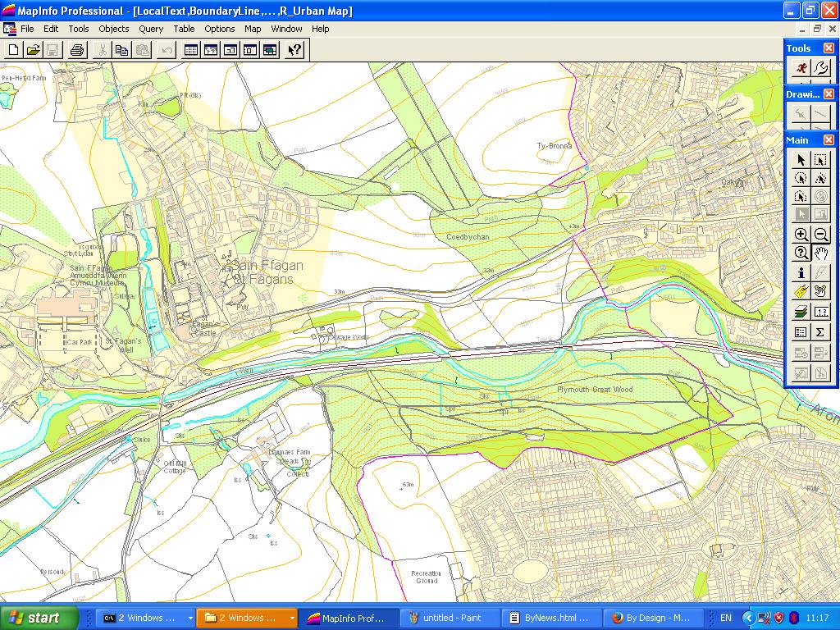The width and height of the screenshot is (840, 630).
Task: Click the Open Table folder icon
Action: [x=33, y=50]
